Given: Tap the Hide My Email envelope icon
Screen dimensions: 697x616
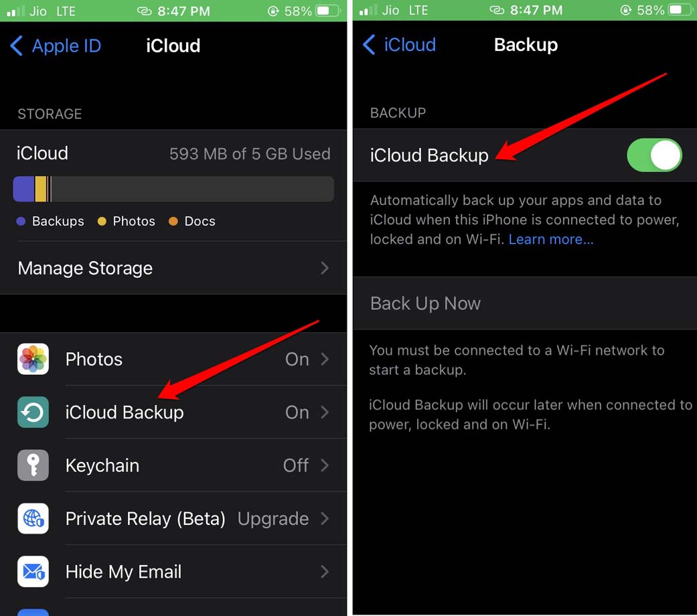Looking at the screenshot, I should click(33, 572).
